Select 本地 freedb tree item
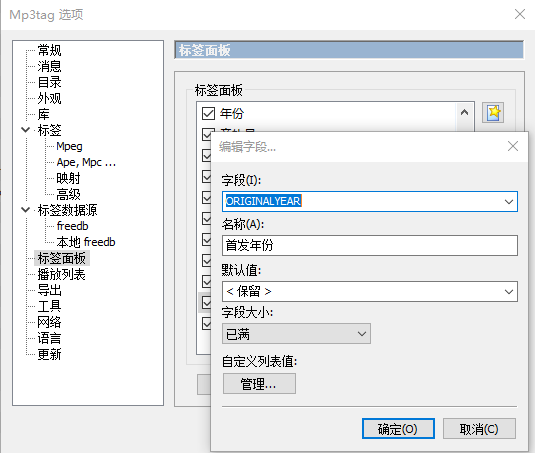Image resolution: width=535 pixels, height=453 pixels. (86, 242)
